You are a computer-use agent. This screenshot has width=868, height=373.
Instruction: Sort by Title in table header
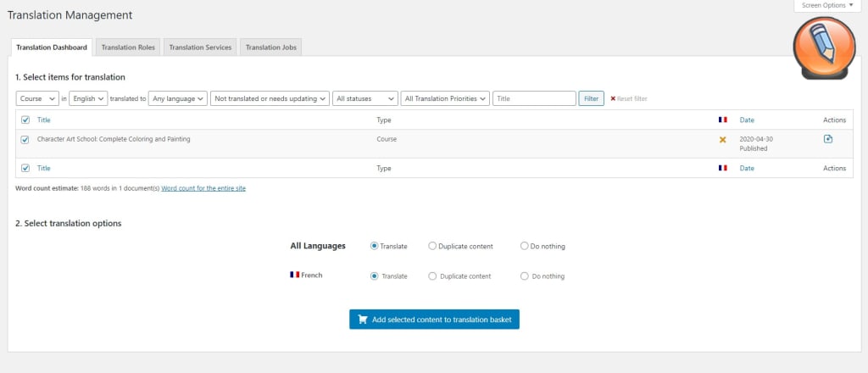(44, 120)
